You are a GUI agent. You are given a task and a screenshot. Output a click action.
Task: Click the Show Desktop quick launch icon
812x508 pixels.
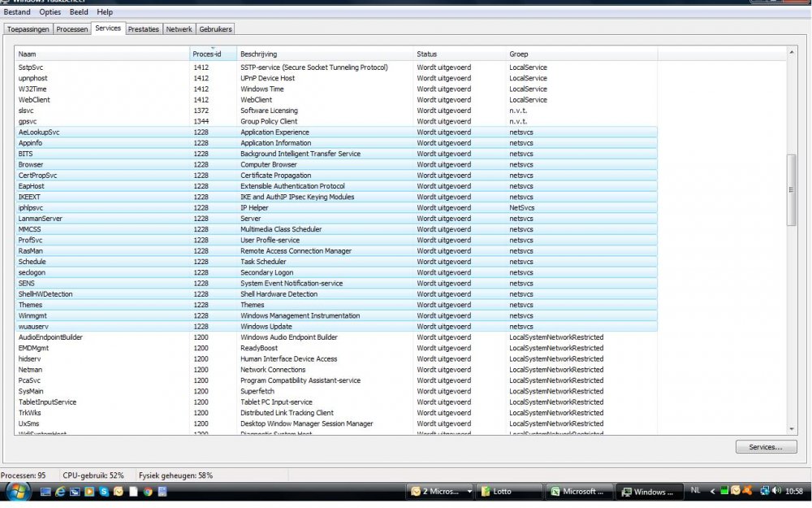click(45, 492)
